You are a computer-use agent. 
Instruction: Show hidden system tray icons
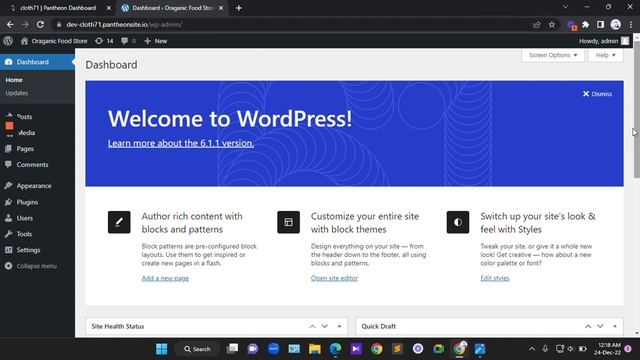[532, 349]
